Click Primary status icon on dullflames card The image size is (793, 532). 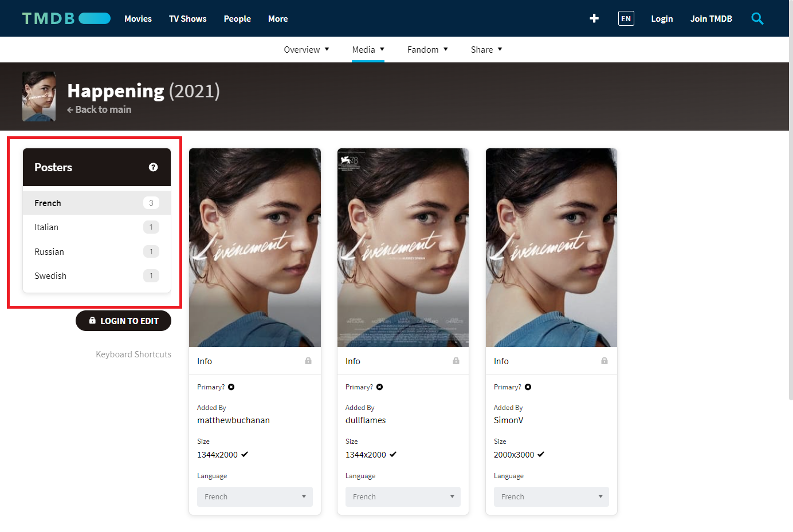(x=380, y=387)
